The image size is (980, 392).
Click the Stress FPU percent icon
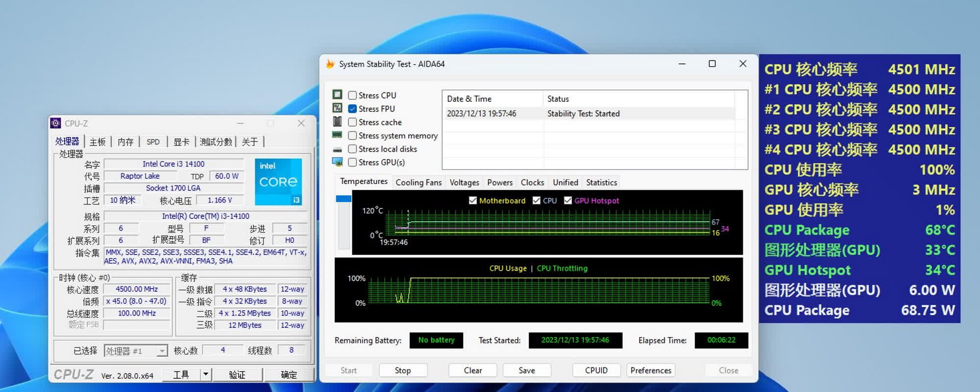point(337,108)
